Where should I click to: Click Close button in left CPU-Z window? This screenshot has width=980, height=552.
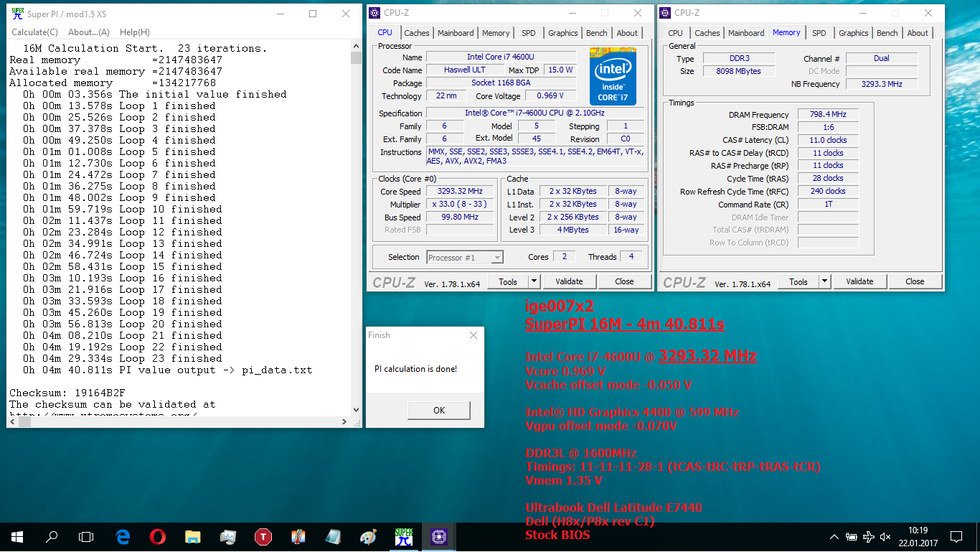[x=625, y=281]
